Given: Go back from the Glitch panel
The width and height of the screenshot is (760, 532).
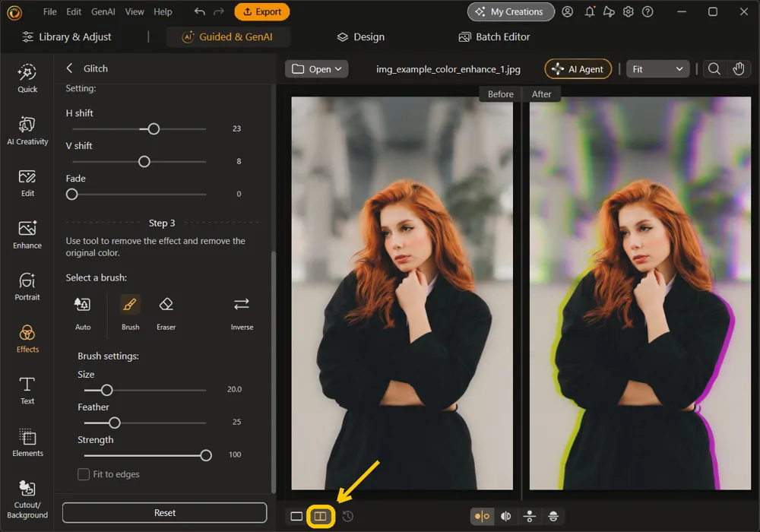Looking at the screenshot, I should point(69,68).
